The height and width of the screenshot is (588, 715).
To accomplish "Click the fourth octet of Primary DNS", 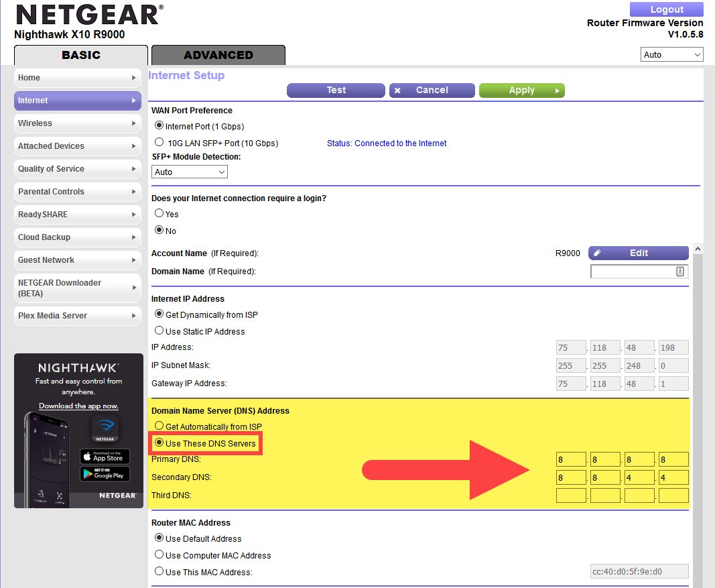I will tap(673, 459).
